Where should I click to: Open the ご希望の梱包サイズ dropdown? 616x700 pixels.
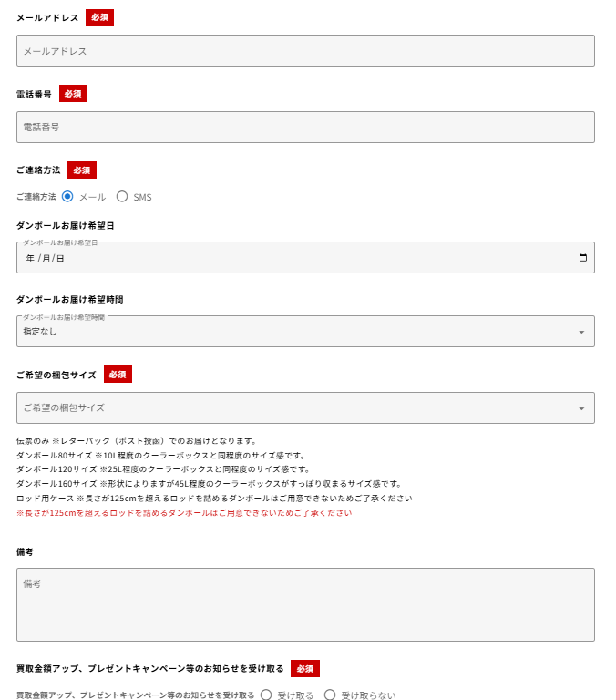click(x=305, y=408)
